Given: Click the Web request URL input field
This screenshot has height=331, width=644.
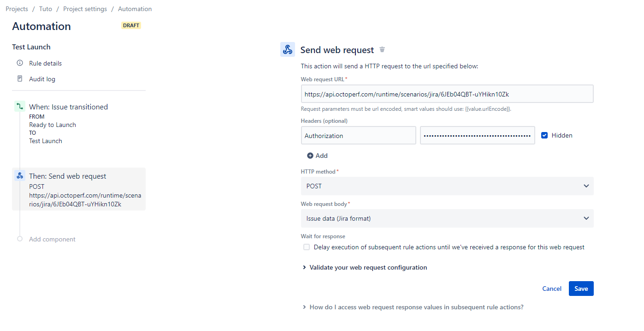Looking at the screenshot, I should click(447, 93).
